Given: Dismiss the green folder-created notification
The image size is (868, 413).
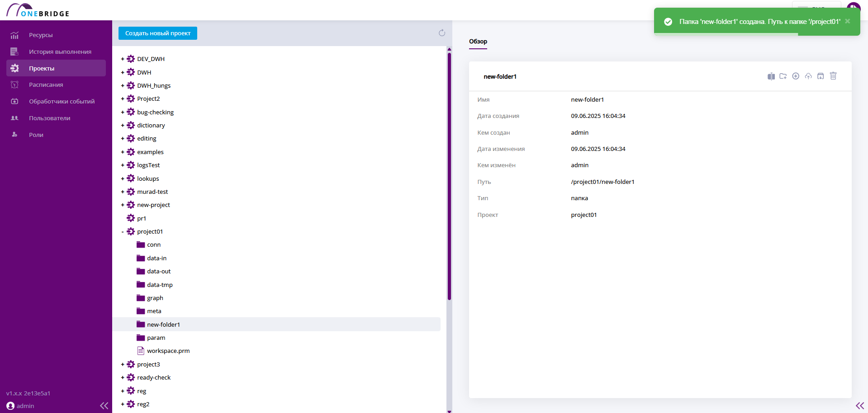Looking at the screenshot, I should pos(848,21).
